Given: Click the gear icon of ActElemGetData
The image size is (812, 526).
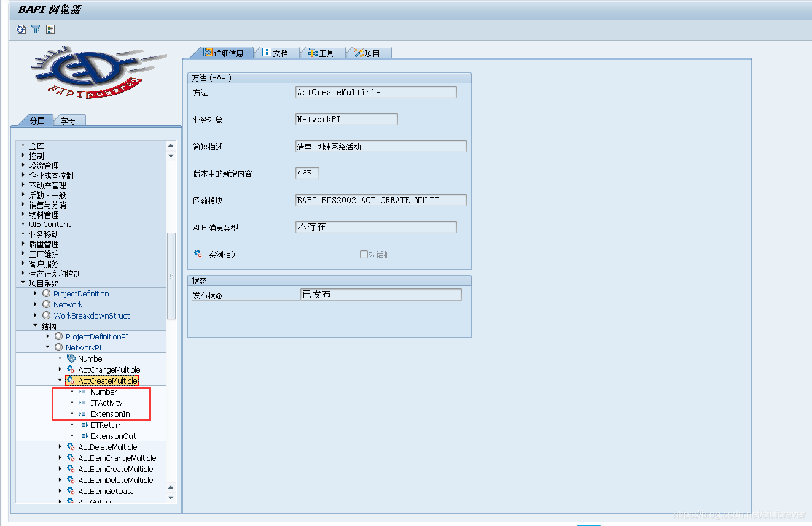Looking at the screenshot, I should (x=71, y=491).
